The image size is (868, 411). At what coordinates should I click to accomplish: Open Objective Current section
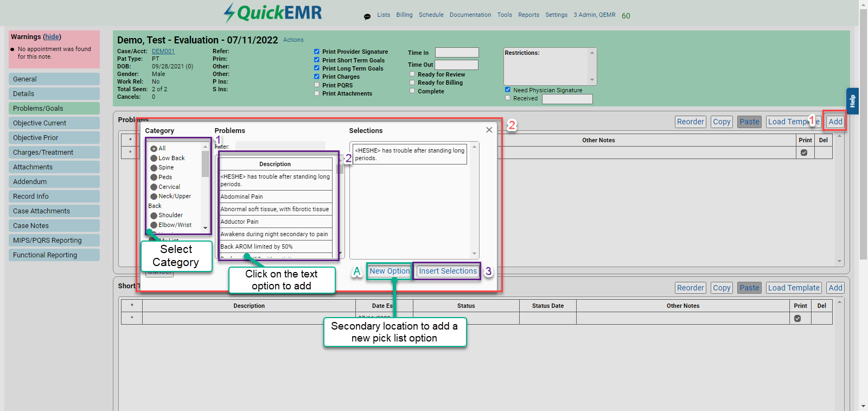click(x=54, y=123)
